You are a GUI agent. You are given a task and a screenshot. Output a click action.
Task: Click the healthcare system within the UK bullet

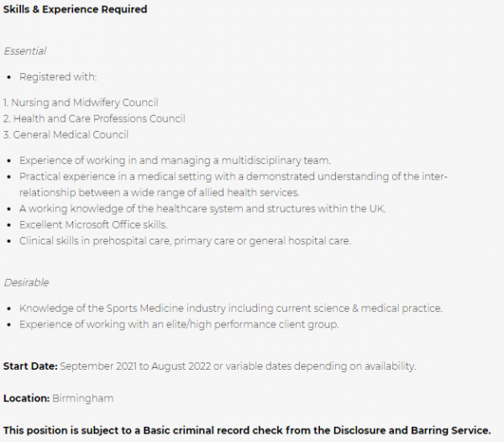(x=202, y=208)
